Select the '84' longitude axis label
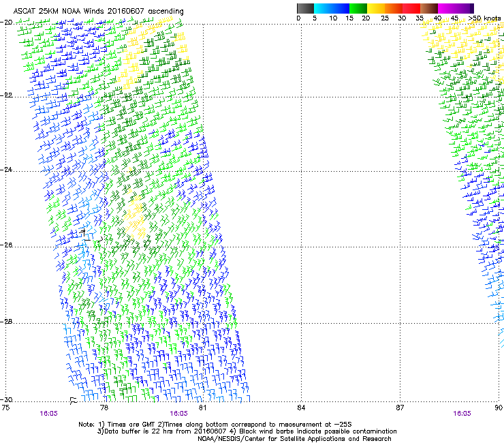 click(301, 408)
